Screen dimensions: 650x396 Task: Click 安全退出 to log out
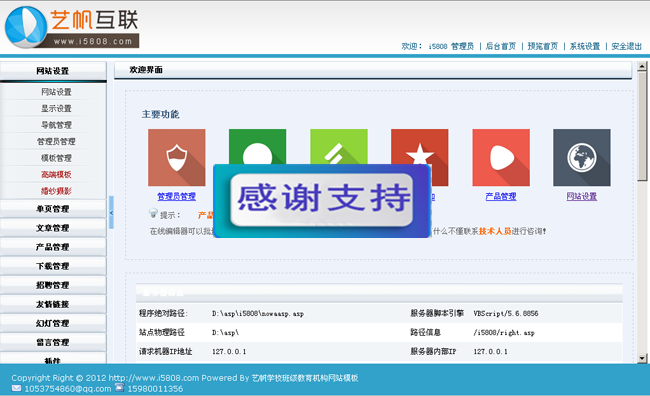pos(626,46)
